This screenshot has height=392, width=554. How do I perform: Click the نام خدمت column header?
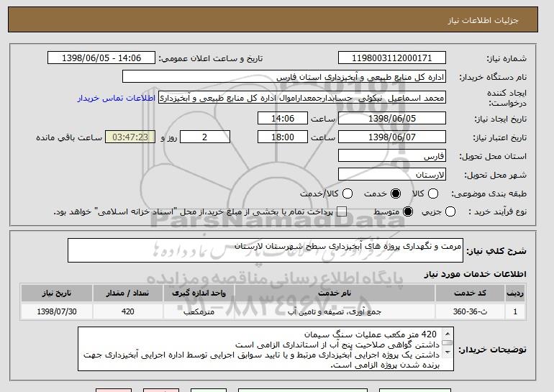point(335,293)
